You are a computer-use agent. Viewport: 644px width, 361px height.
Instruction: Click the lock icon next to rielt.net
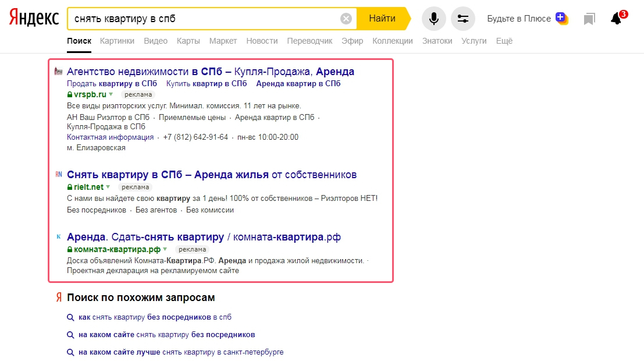69,187
